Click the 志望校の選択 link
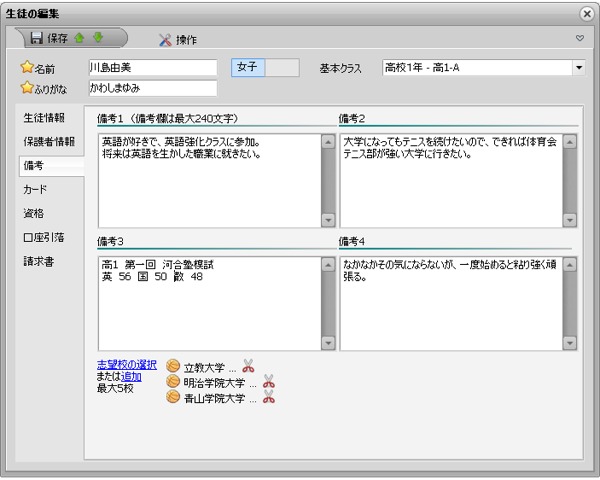This screenshot has height=480, width=600. (x=126, y=364)
